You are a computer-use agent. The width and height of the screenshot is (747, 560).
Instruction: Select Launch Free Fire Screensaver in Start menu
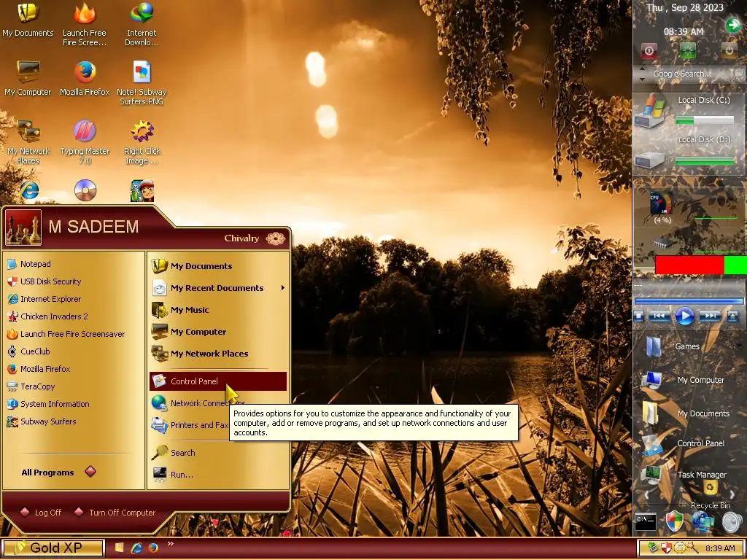point(73,334)
